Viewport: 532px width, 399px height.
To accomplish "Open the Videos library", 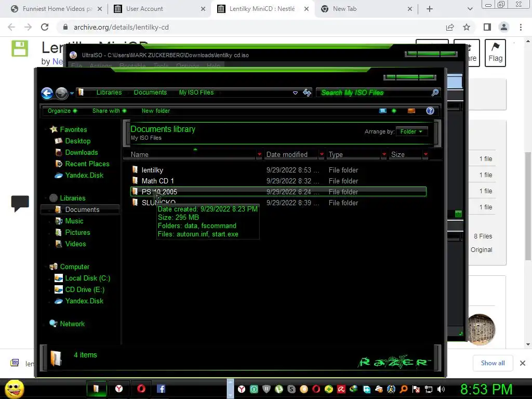I will 75,244.
